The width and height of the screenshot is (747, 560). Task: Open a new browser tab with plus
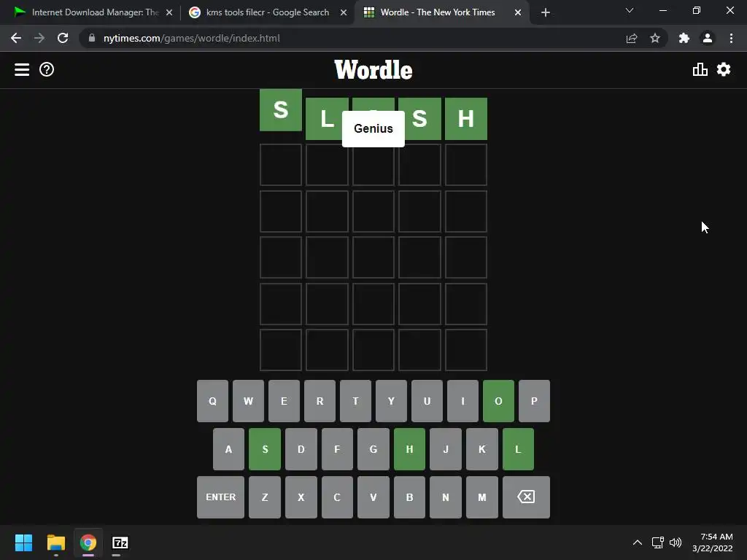click(x=546, y=12)
